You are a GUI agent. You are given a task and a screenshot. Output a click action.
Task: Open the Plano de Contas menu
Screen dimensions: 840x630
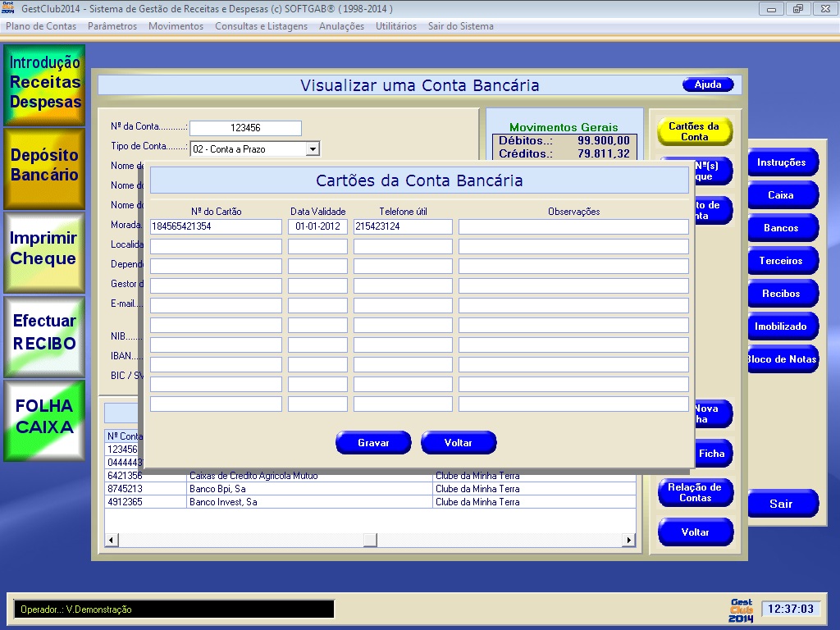41,26
